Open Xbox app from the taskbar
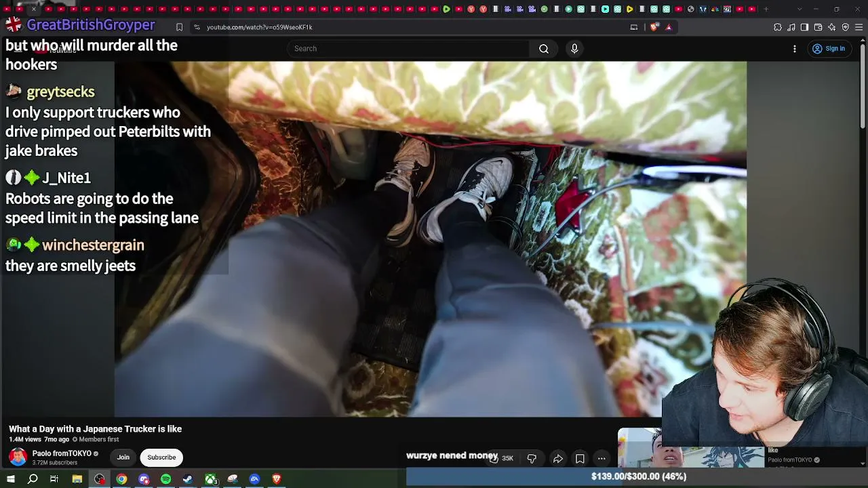 211,479
